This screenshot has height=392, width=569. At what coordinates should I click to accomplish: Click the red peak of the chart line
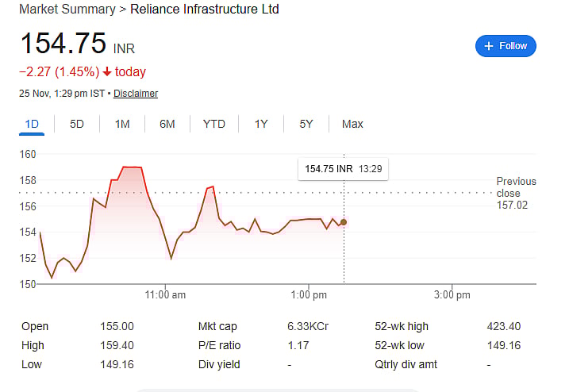(x=132, y=167)
